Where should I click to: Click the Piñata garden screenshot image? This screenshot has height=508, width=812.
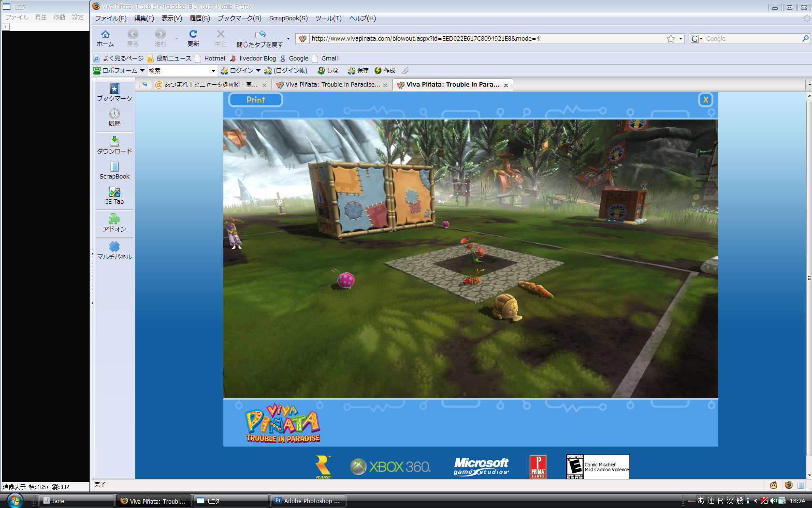pos(470,259)
